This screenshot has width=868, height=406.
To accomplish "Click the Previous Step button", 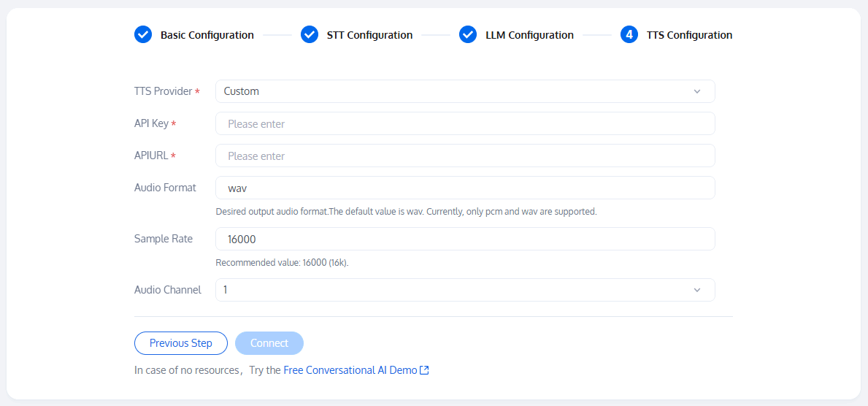I will tap(181, 343).
